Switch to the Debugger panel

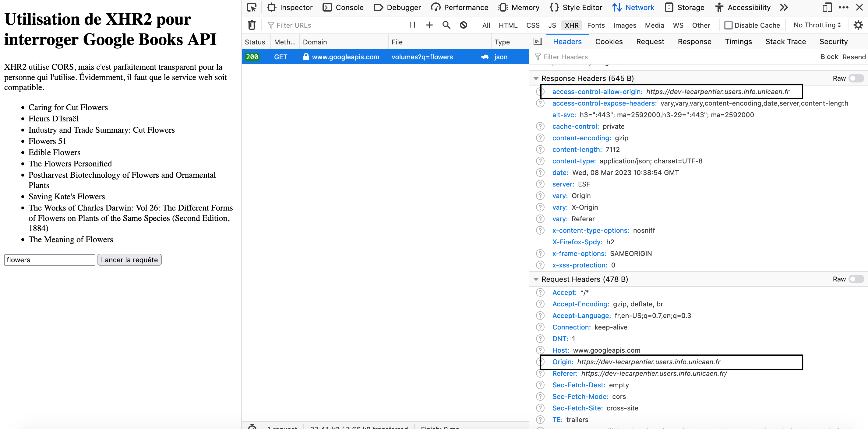click(397, 7)
